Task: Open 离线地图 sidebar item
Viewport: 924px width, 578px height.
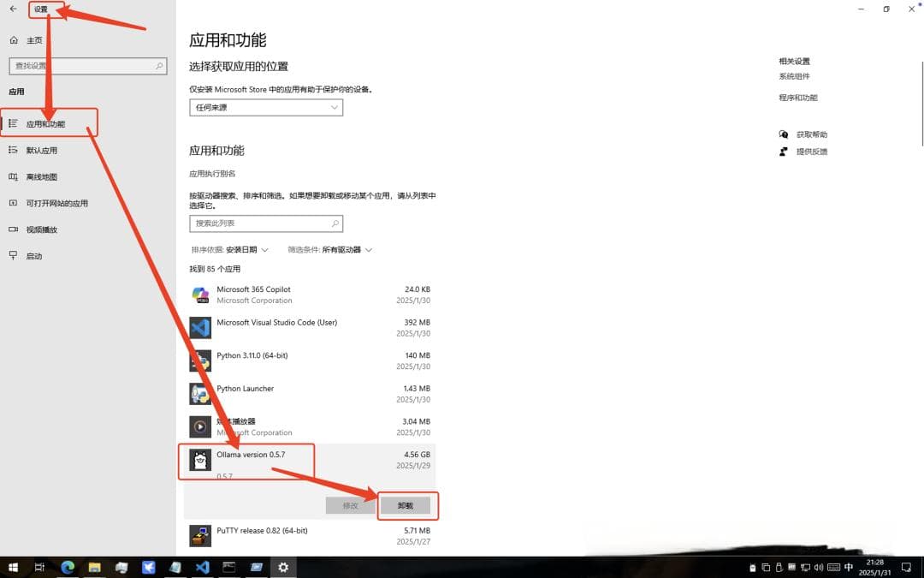Action: [41, 177]
